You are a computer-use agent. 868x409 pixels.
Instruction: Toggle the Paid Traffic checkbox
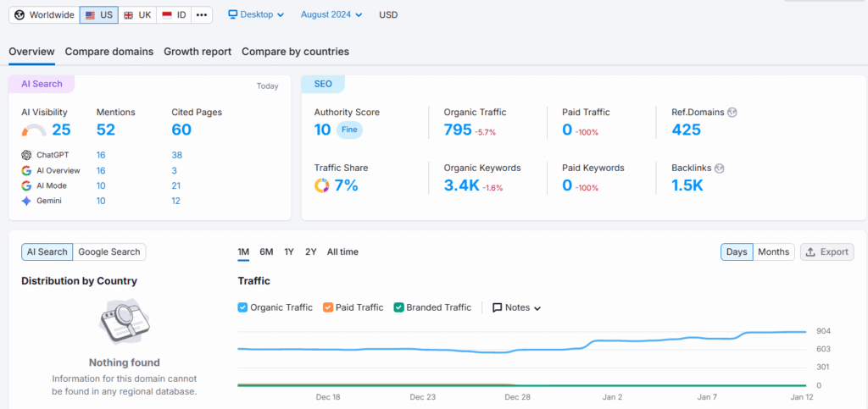(328, 307)
